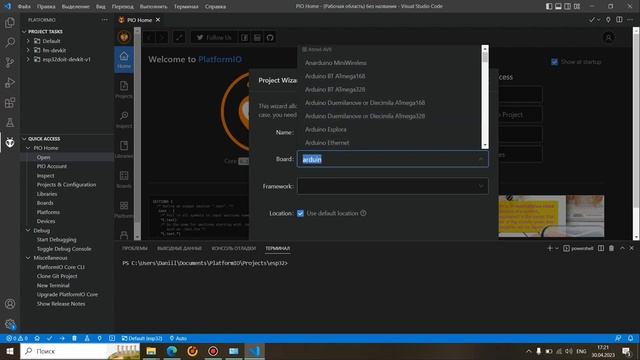Open the Testing flask icon

10,122
